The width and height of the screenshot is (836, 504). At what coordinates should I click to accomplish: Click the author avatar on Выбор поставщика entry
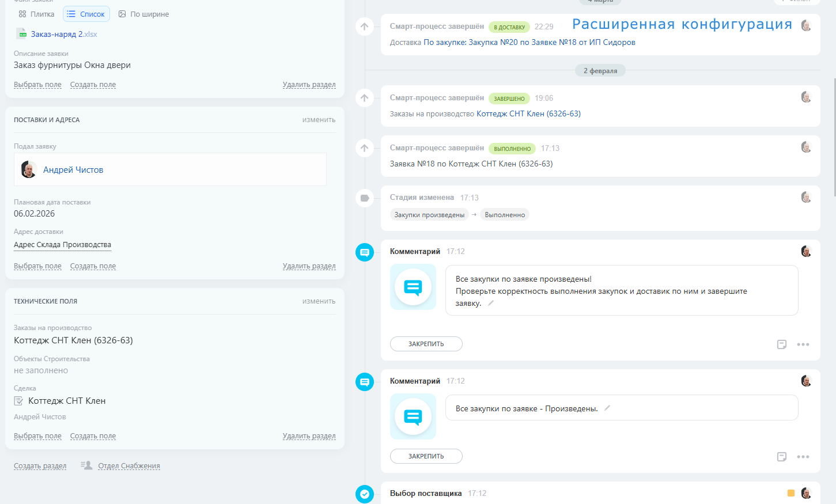[806, 493]
